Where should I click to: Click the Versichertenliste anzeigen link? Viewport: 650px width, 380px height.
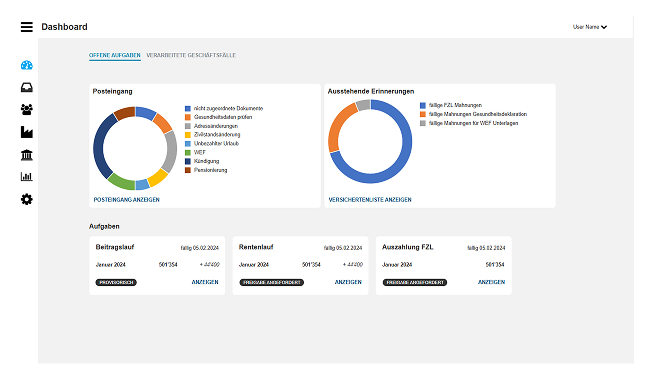point(370,200)
